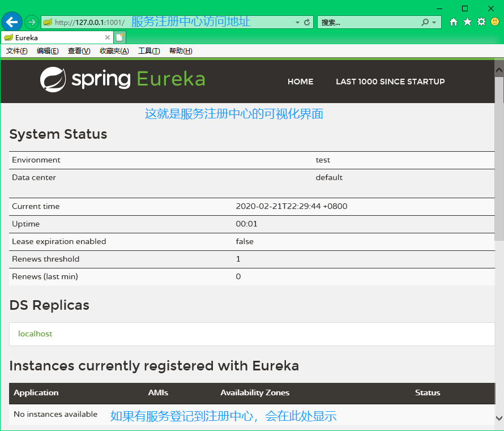Go to the browser Home icon
Image resolution: width=504 pixels, height=431 pixels.
(x=454, y=22)
